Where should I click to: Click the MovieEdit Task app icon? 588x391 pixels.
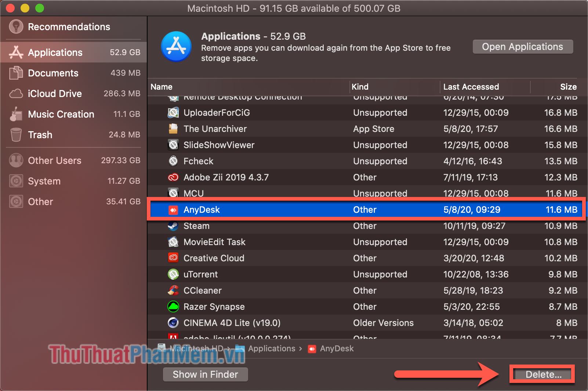(x=173, y=242)
